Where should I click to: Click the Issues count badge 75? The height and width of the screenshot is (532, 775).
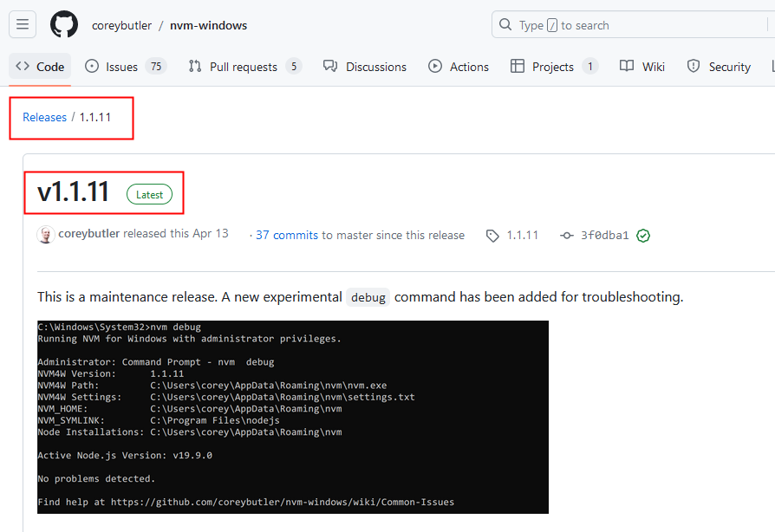coord(156,66)
